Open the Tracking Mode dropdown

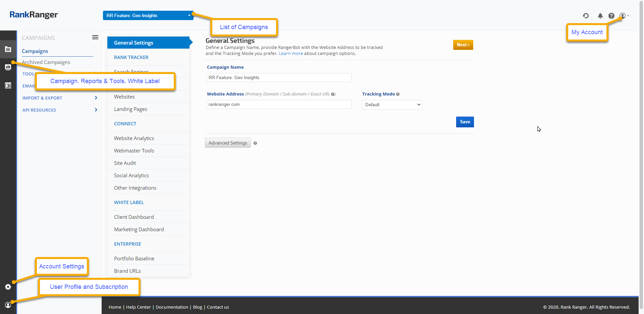[392, 105]
